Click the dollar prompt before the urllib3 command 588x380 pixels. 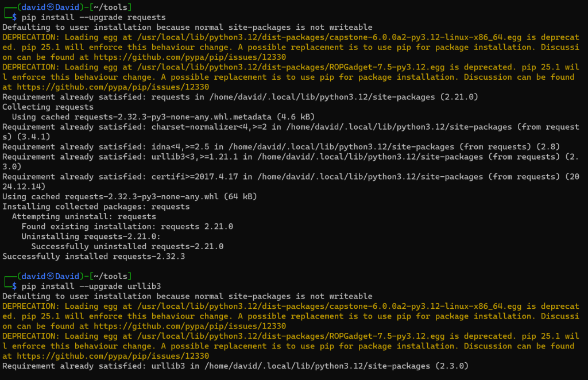click(14, 286)
